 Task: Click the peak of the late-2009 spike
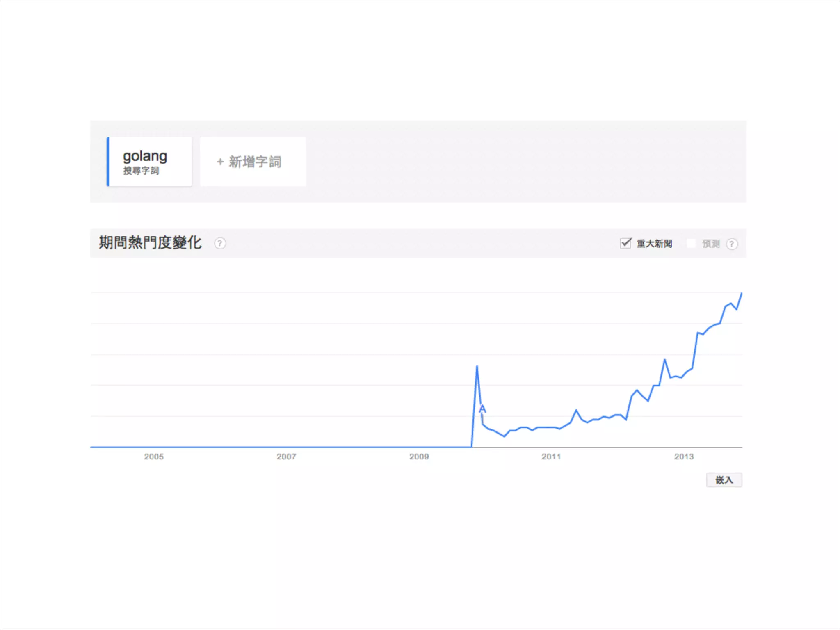point(477,366)
